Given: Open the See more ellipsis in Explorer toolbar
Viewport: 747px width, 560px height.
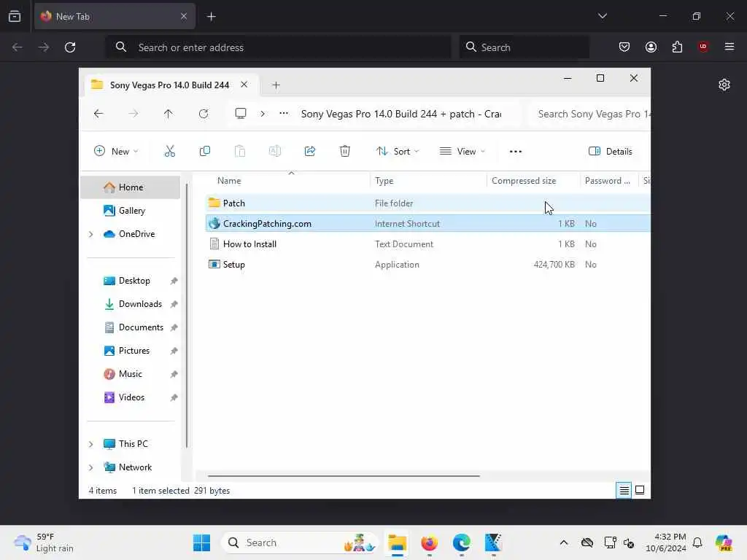Looking at the screenshot, I should pyautogui.click(x=516, y=152).
